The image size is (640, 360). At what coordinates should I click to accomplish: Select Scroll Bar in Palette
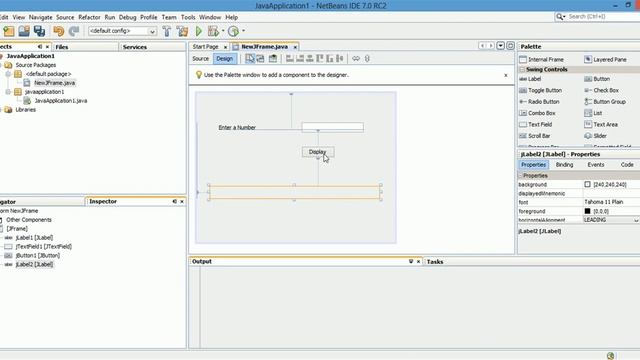coord(535,136)
